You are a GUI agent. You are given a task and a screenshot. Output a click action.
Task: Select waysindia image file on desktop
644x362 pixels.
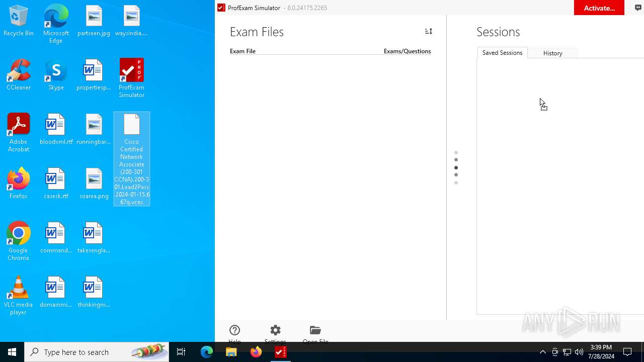pyautogui.click(x=131, y=21)
